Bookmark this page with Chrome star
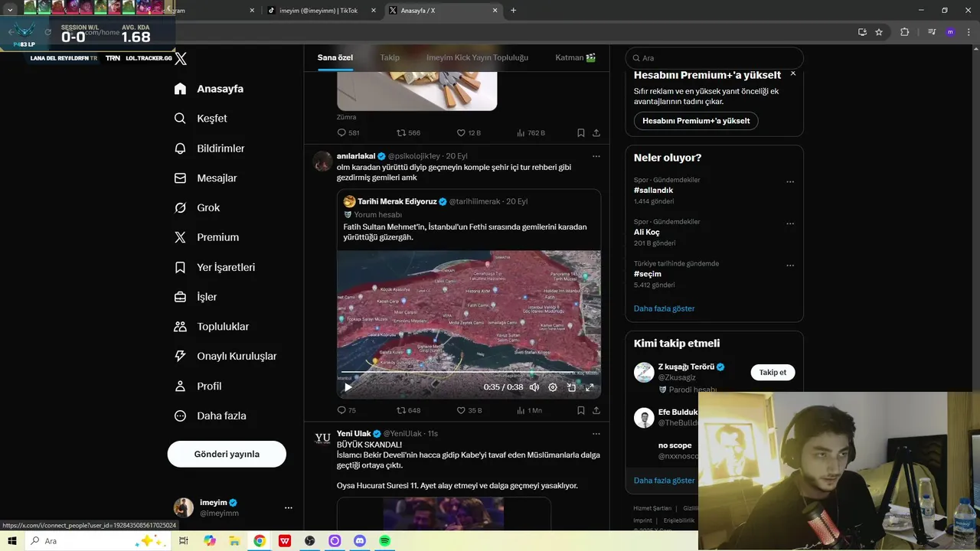The image size is (980, 551). click(x=879, y=32)
